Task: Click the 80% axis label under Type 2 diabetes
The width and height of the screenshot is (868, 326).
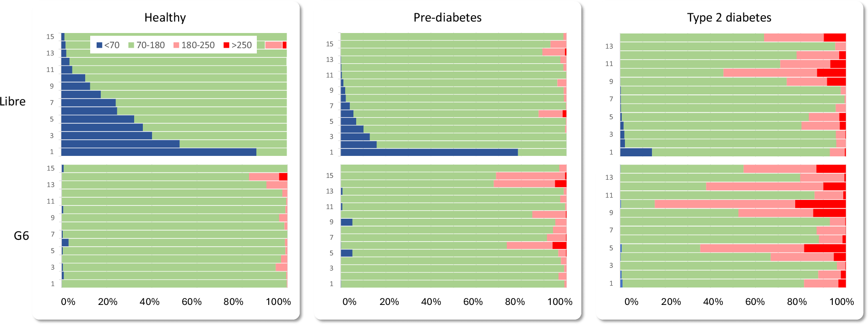Action: [x=797, y=302]
